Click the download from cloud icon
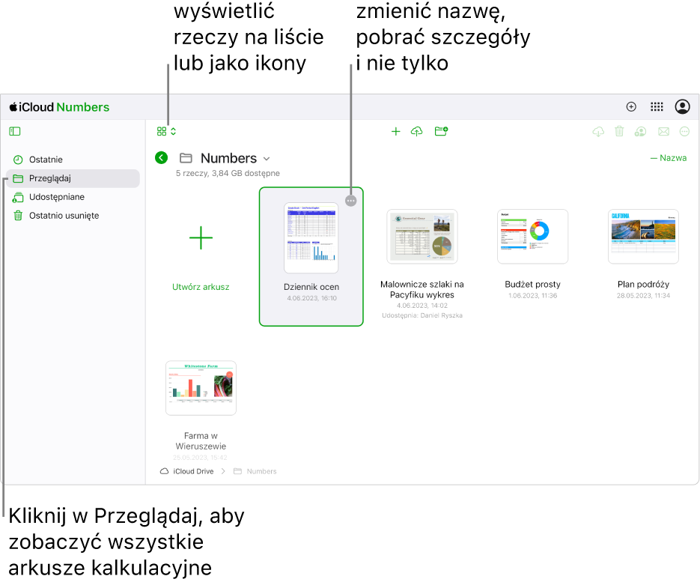The width and height of the screenshot is (700, 588). [598, 131]
